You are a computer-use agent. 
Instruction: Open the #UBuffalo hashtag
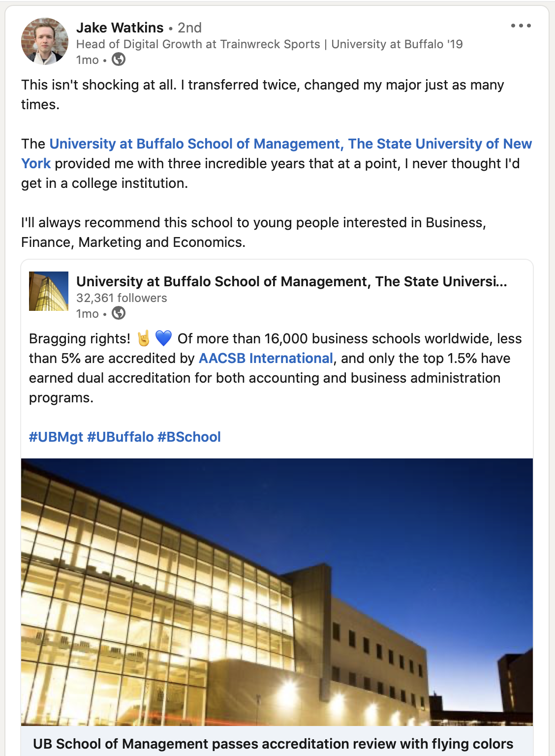[121, 437]
